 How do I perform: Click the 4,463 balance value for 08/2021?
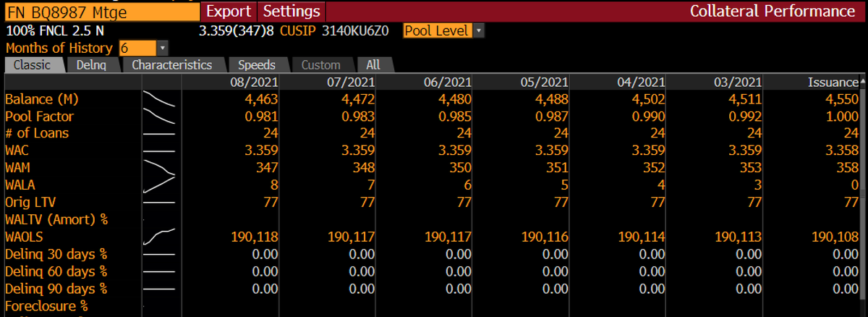(262, 99)
